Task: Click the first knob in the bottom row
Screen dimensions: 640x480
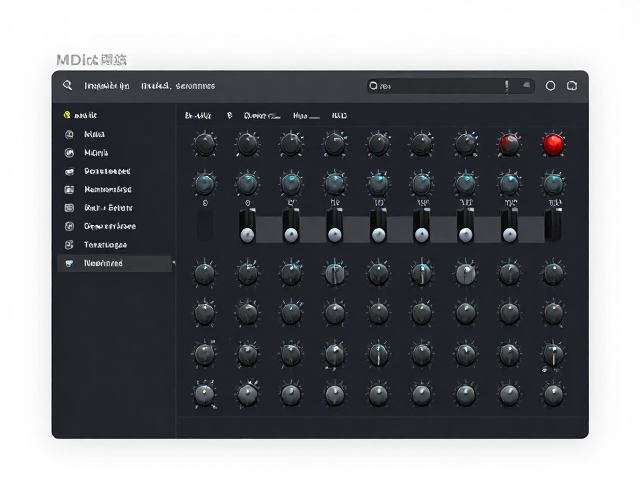Action: (x=204, y=395)
